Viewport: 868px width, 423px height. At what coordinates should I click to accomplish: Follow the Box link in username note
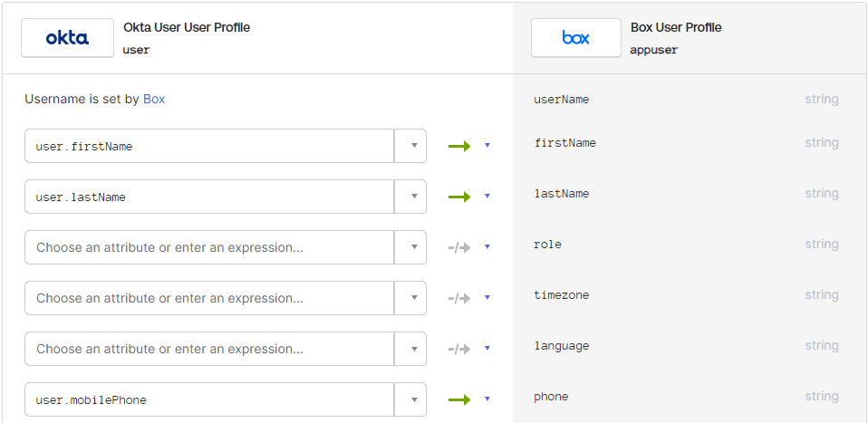click(154, 99)
